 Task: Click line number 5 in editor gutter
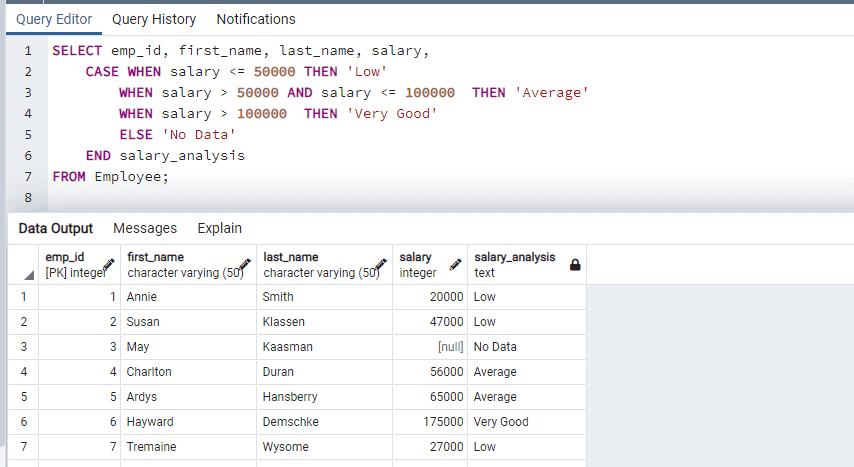(28, 135)
